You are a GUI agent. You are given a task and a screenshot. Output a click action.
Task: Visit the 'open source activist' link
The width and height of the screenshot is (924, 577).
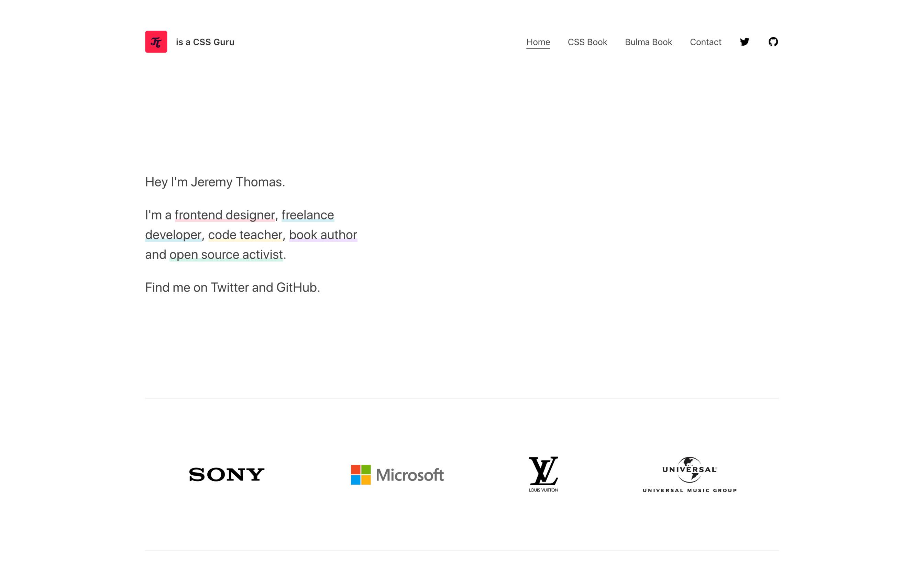coord(226,254)
